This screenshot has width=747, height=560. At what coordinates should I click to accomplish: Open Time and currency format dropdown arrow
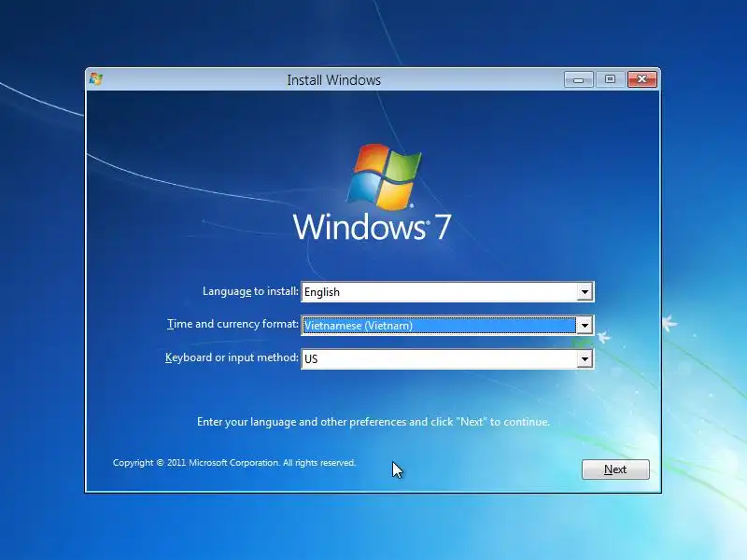point(585,326)
